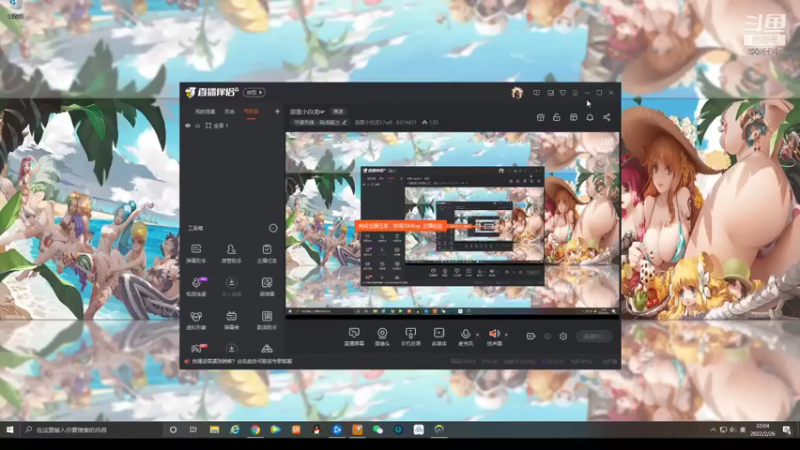Open the notification bell icon
The image size is (800, 450).
[590, 117]
